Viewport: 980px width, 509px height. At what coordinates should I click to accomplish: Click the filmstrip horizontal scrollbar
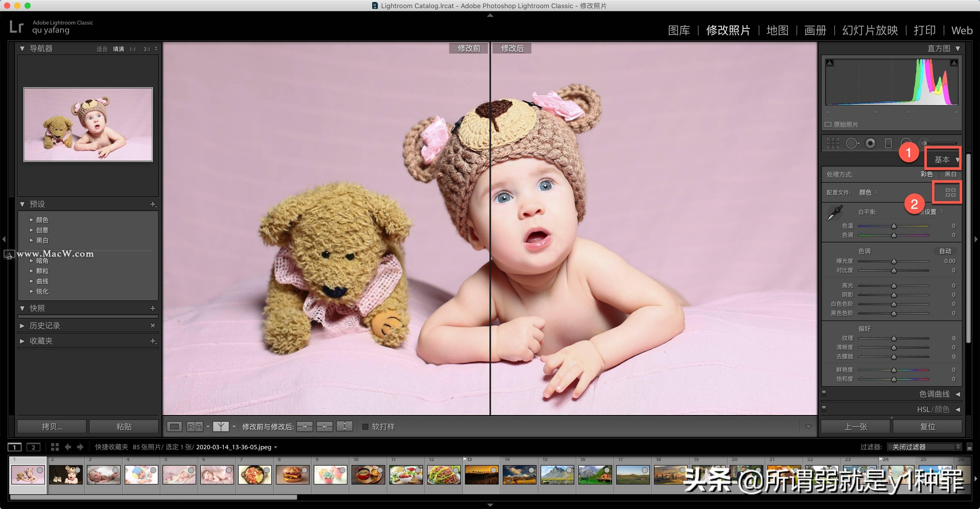(x=153, y=497)
